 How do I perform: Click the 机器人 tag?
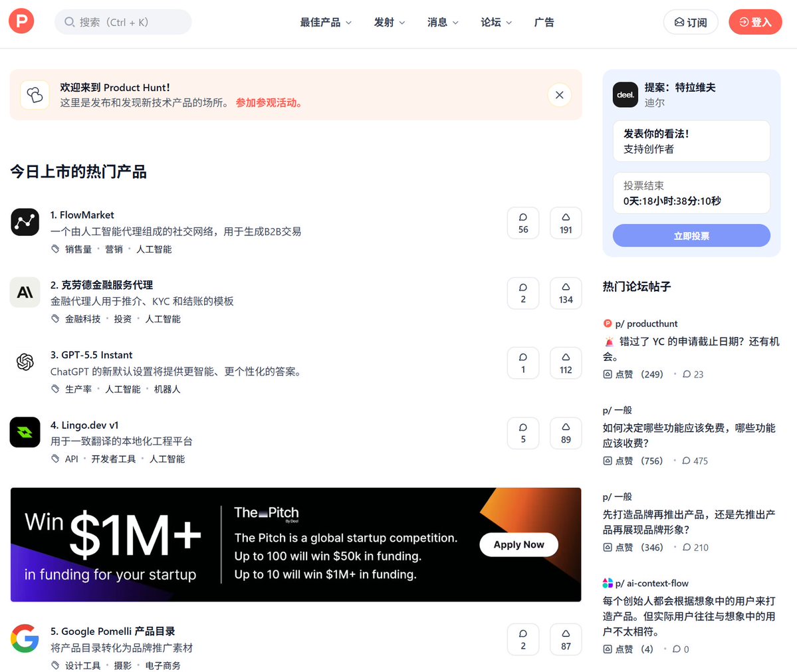click(x=167, y=389)
